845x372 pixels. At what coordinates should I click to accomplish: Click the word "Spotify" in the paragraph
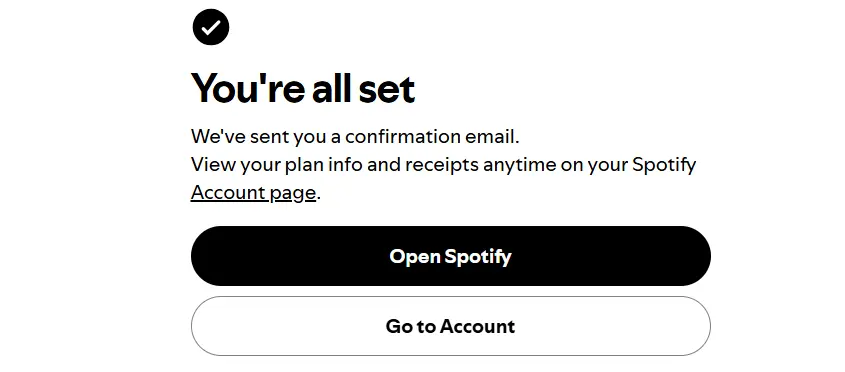664,165
